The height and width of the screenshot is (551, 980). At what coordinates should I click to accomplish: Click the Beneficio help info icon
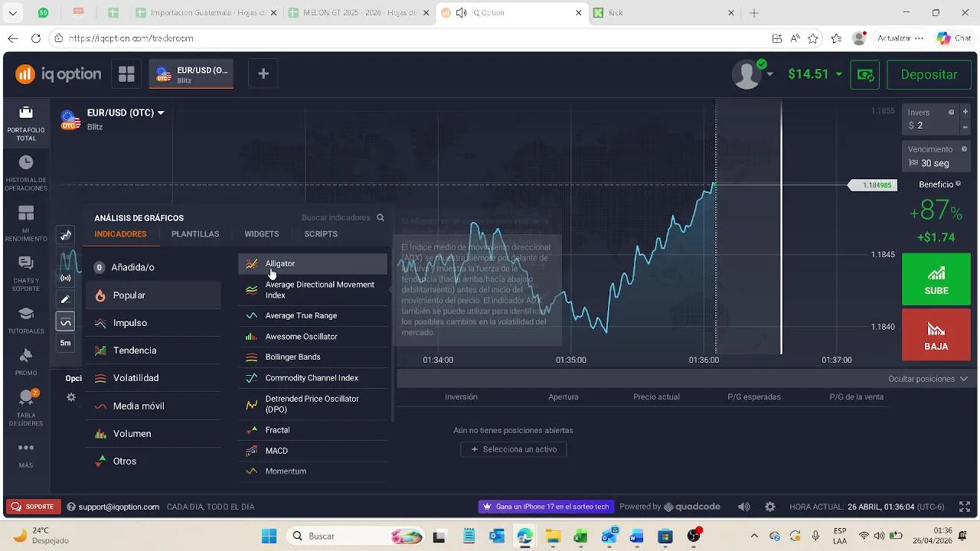[958, 184]
